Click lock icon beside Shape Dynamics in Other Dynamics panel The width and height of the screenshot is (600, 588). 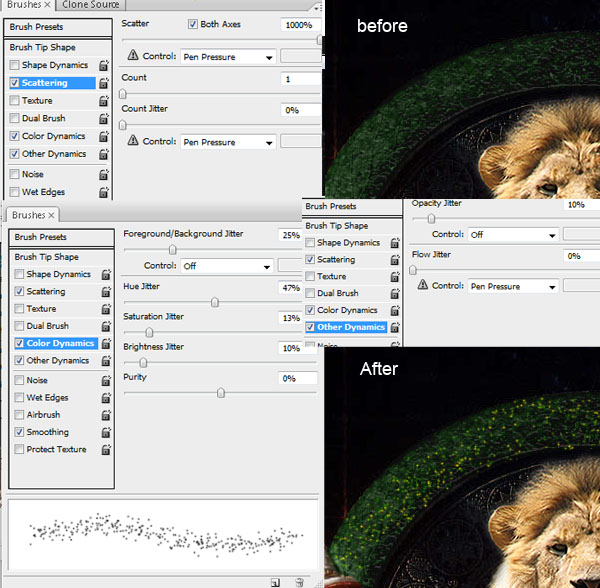click(x=395, y=243)
